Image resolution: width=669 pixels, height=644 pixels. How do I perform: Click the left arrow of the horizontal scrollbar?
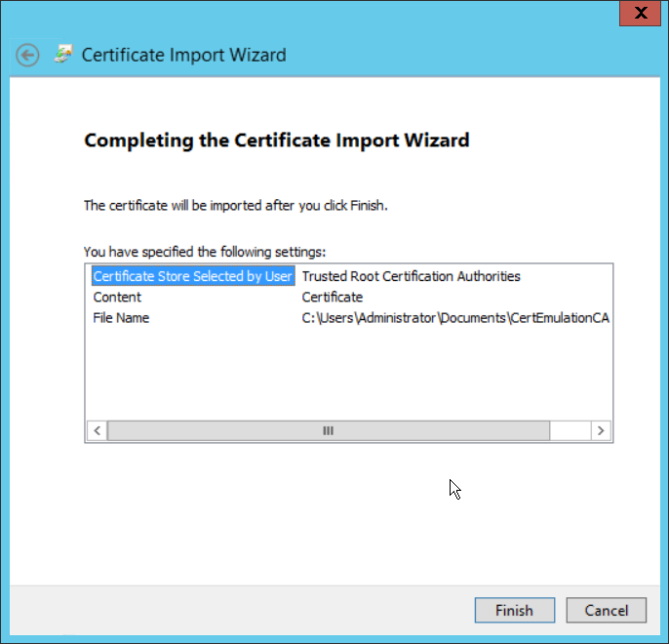pyautogui.click(x=97, y=430)
